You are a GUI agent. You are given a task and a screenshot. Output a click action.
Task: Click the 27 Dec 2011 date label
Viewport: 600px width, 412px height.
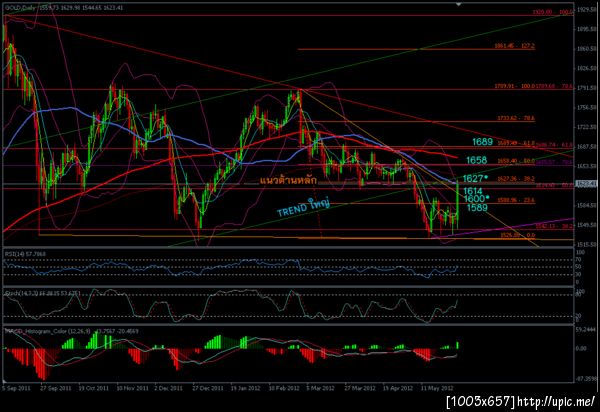tap(208, 388)
